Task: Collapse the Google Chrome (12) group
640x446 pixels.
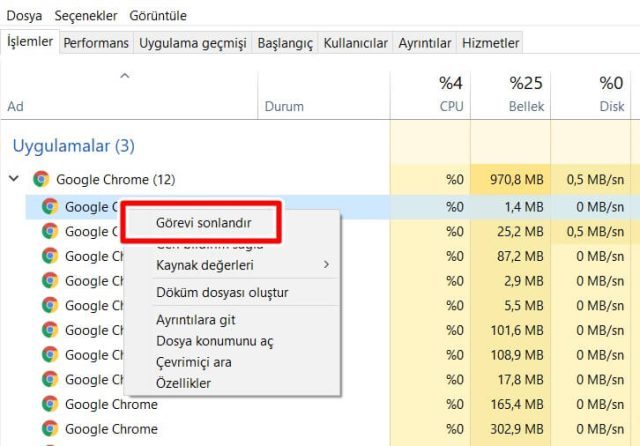Action: [x=14, y=179]
